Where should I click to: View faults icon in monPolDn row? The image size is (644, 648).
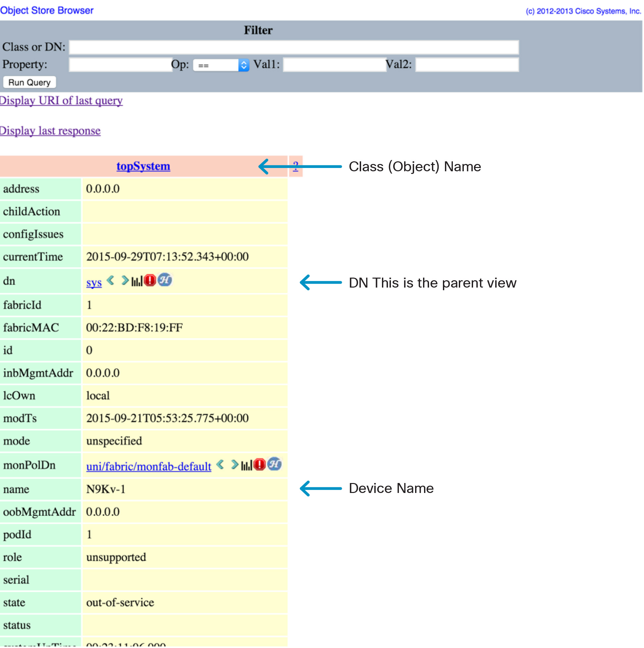(260, 465)
